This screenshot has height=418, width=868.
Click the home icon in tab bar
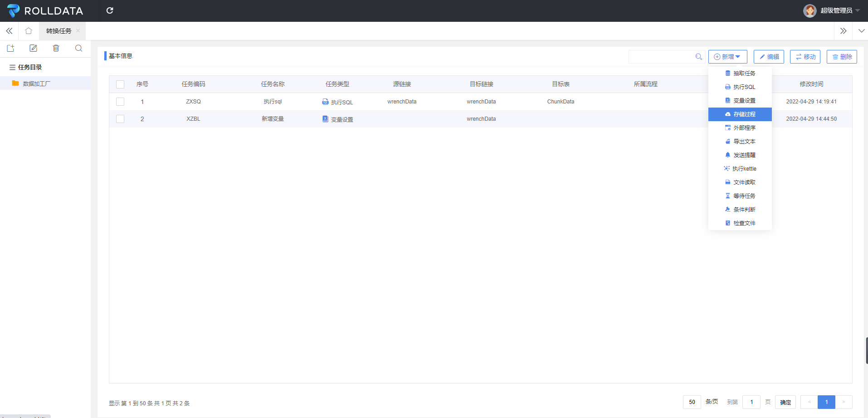pyautogui.click(x=29, y=31)
